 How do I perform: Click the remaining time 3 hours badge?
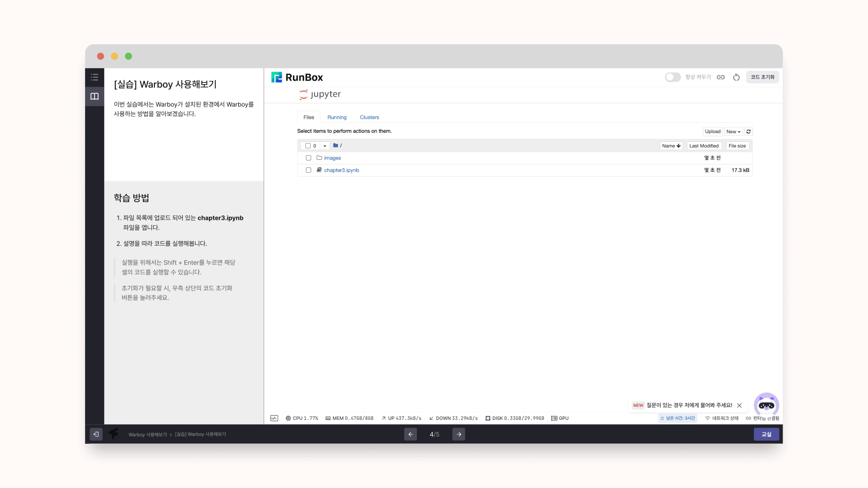[678, 418]
